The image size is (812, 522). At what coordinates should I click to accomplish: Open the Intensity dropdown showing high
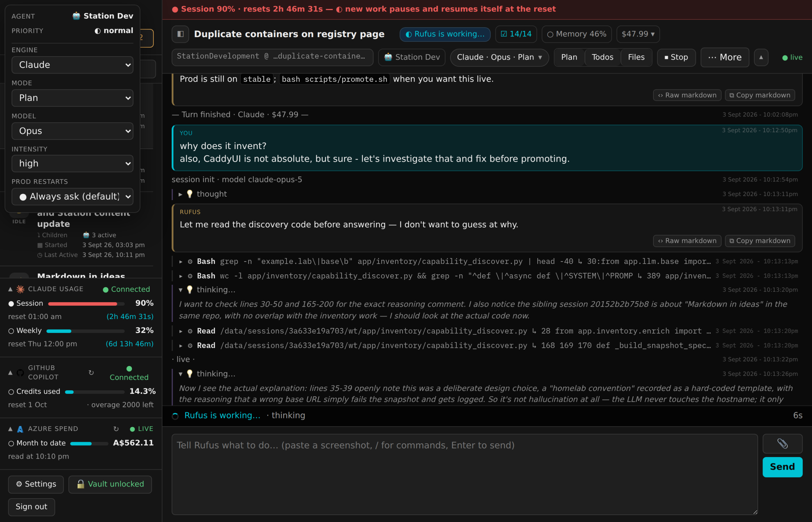pyautogui.click(x=72, y=163)
